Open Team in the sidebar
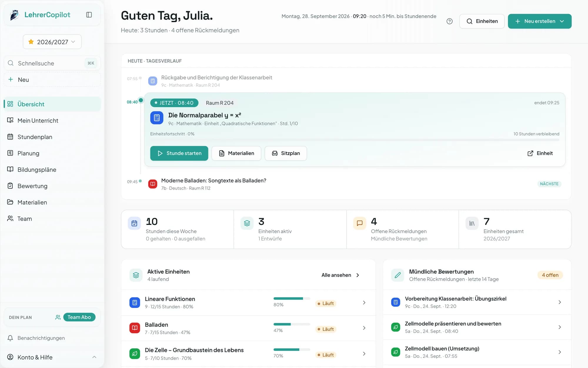The image size is (588, 368). click(52, 219)
